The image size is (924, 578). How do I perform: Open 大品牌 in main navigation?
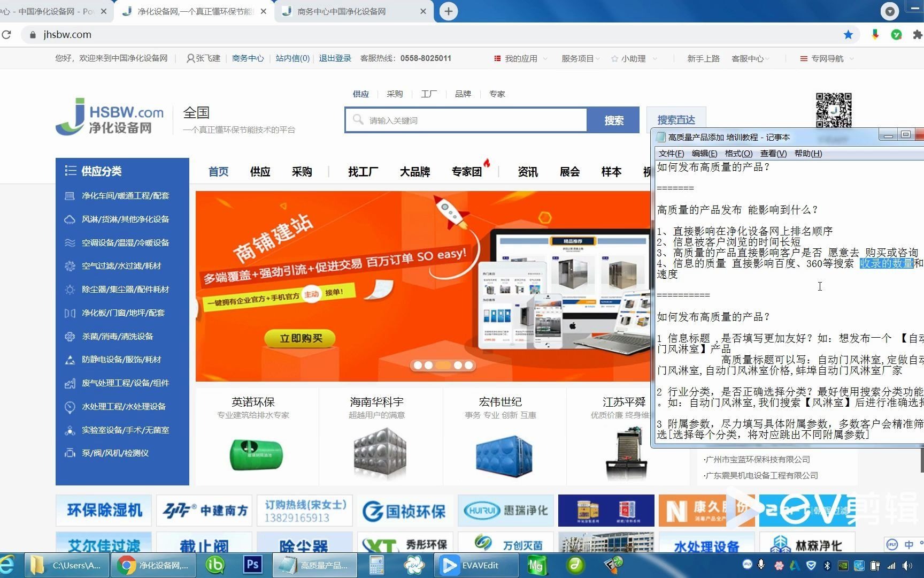tap(415, 172)
